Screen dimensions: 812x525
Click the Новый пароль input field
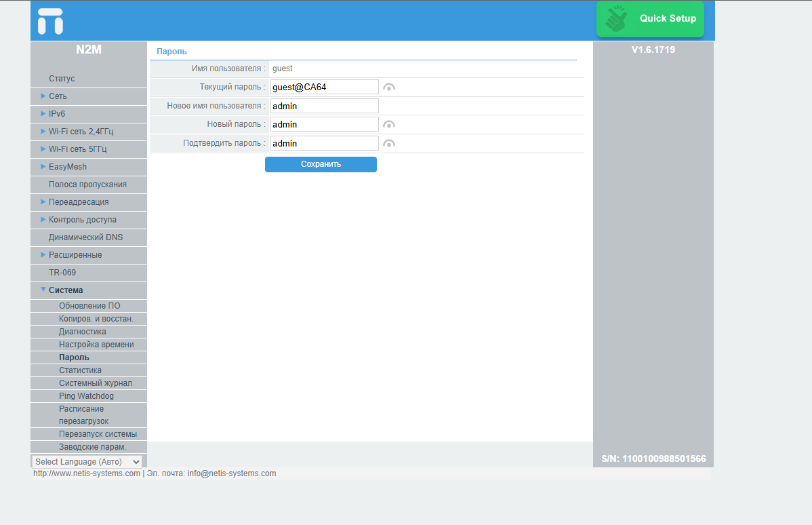[x=324, y=124]
